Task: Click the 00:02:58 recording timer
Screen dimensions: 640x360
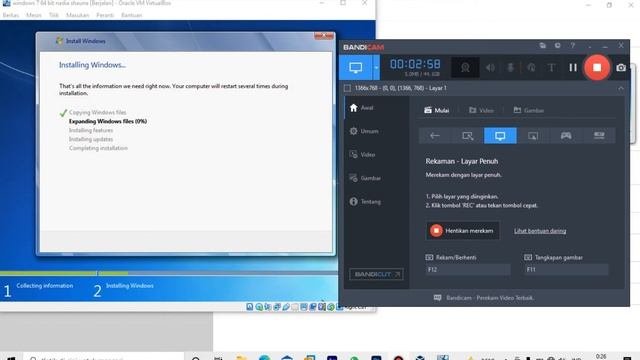Action: (415, 64)
